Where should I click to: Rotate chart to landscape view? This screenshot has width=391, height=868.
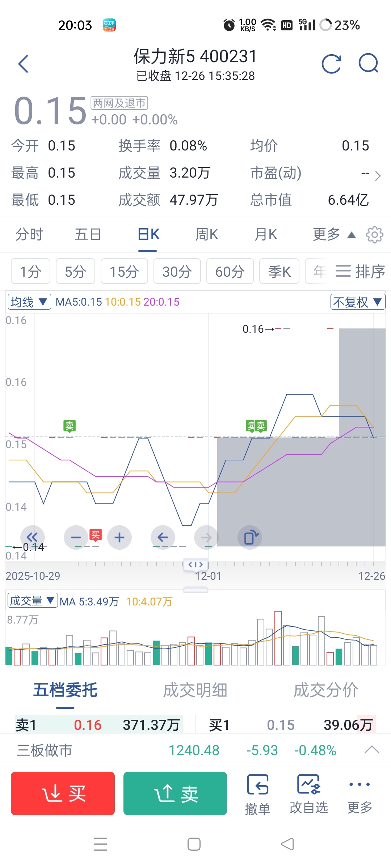(x=250, y=537)
